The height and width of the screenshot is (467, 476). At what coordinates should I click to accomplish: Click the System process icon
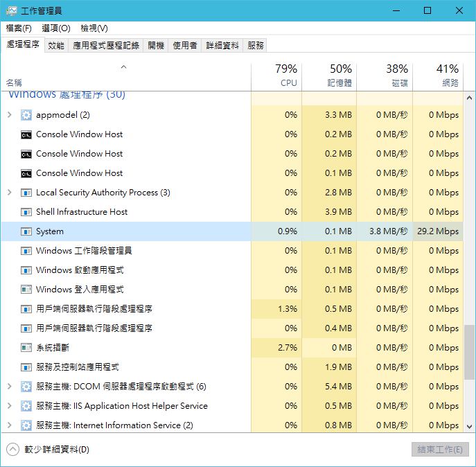coord(26,231)
